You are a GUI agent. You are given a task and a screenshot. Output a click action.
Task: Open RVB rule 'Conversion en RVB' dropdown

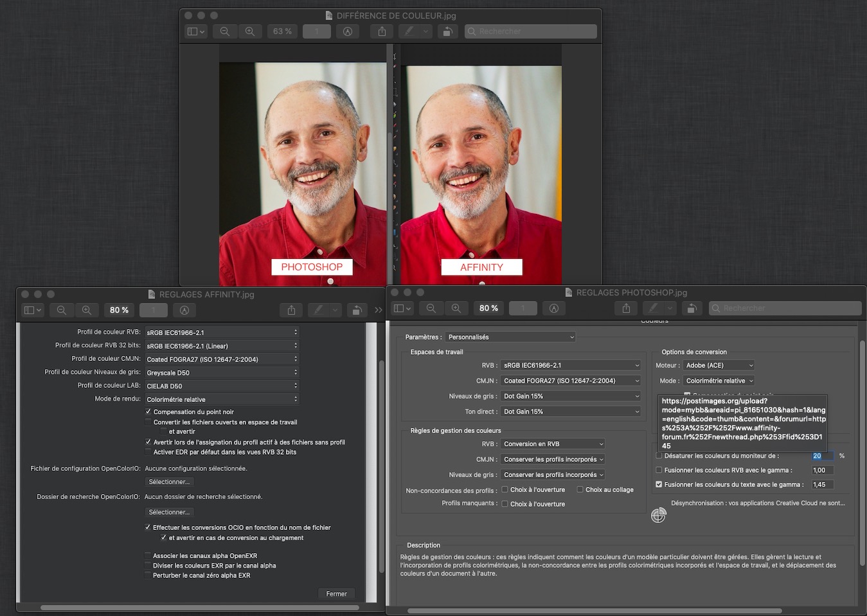point(553,444)
